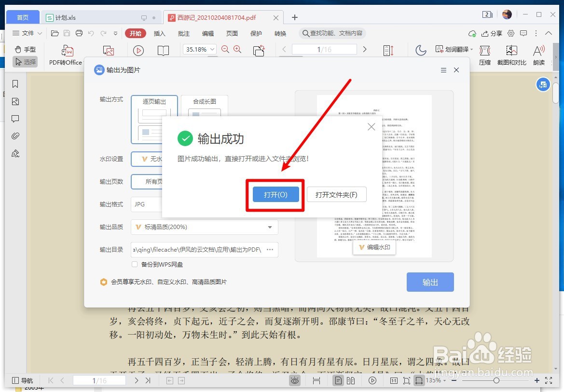Switch to book reading mode icon

163,50
